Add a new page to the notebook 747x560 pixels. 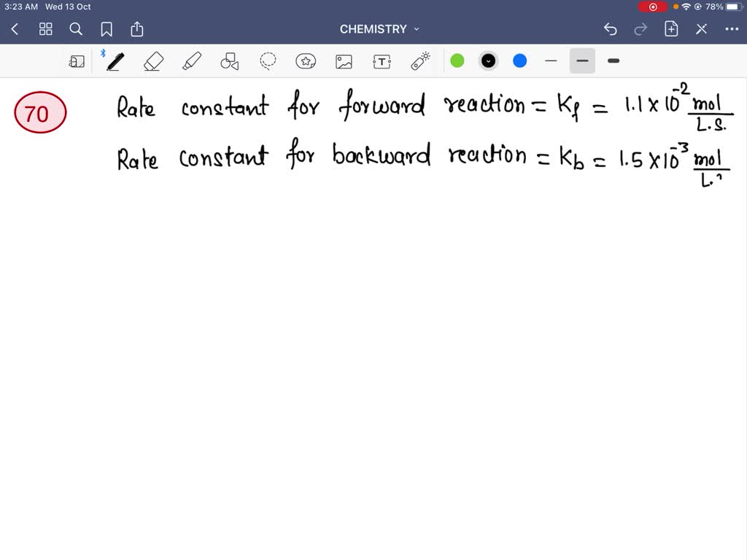670,29
